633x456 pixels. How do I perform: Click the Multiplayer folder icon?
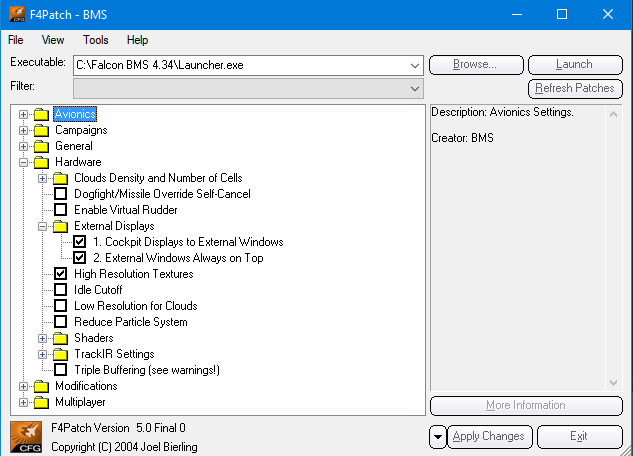[41, 402]
